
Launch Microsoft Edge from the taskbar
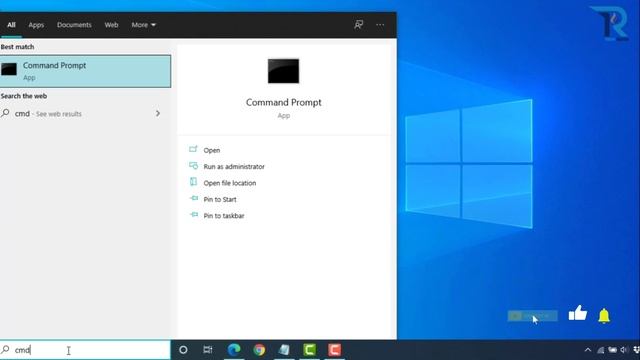234,350
